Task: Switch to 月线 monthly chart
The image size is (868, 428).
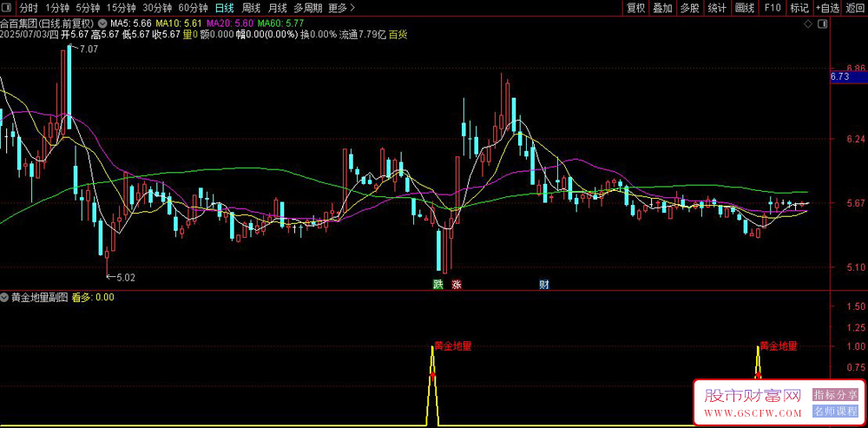Action: 278,8
